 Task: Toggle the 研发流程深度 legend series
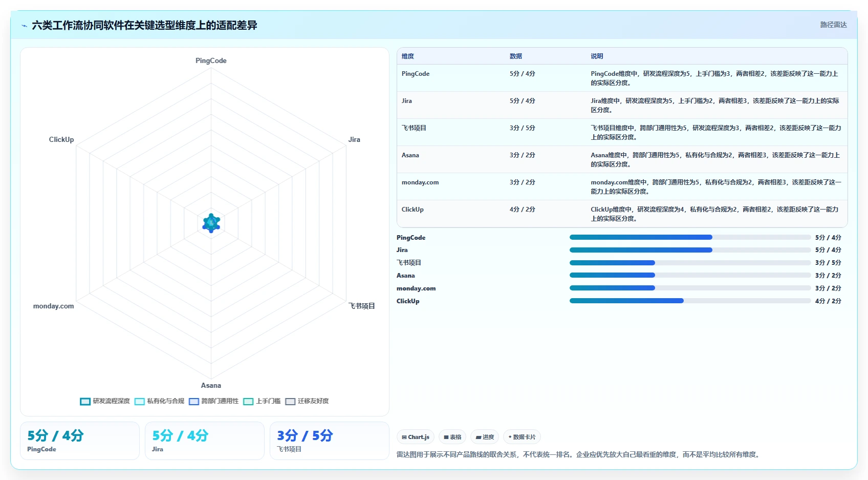click(105, 401)
